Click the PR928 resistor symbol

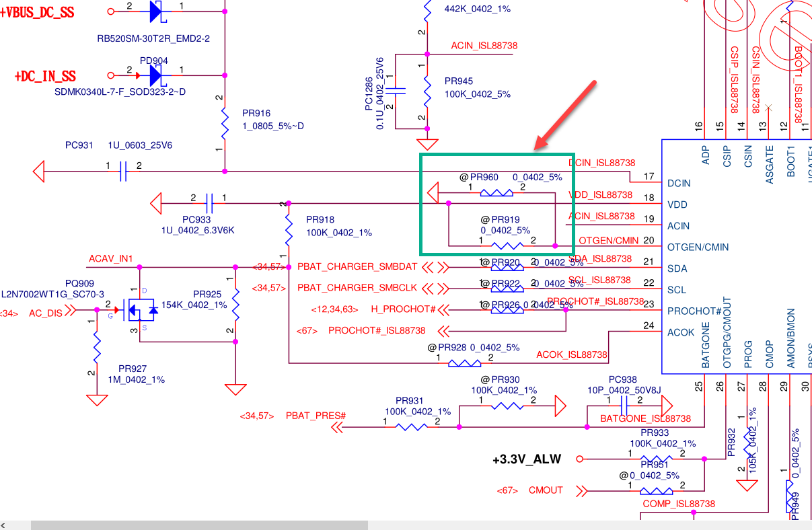coord(464,363)
